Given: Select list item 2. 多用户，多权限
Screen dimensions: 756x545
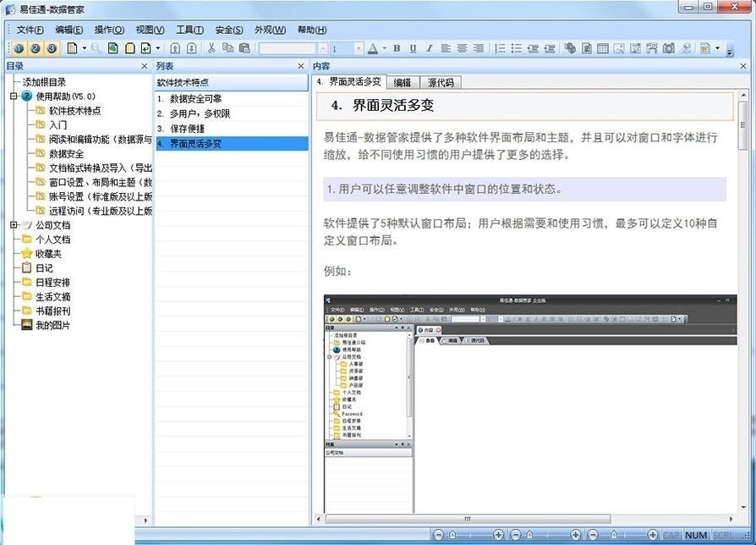Looking at the screenshot, I should (232, 113).
